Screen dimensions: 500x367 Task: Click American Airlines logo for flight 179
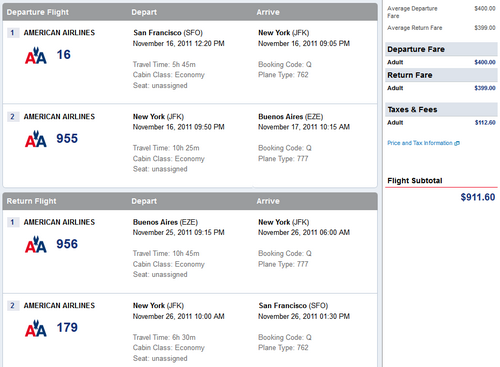pyautogui.click(x=36, y=328)
